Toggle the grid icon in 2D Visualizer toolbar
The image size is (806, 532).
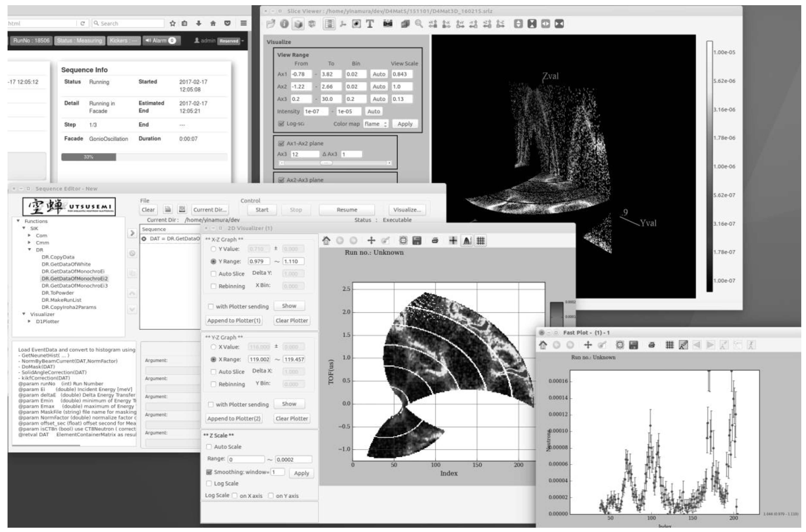click(x=480, y=241)
